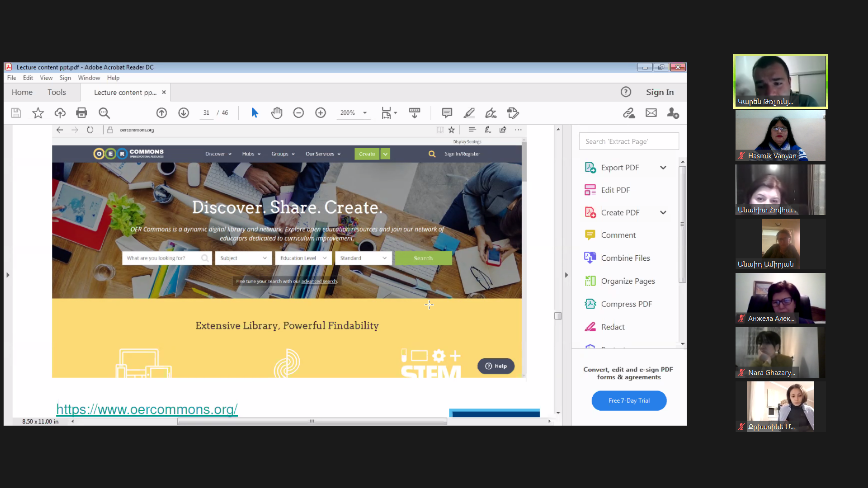
Task: Click the share link icon
Action: (x=629, y=113)
